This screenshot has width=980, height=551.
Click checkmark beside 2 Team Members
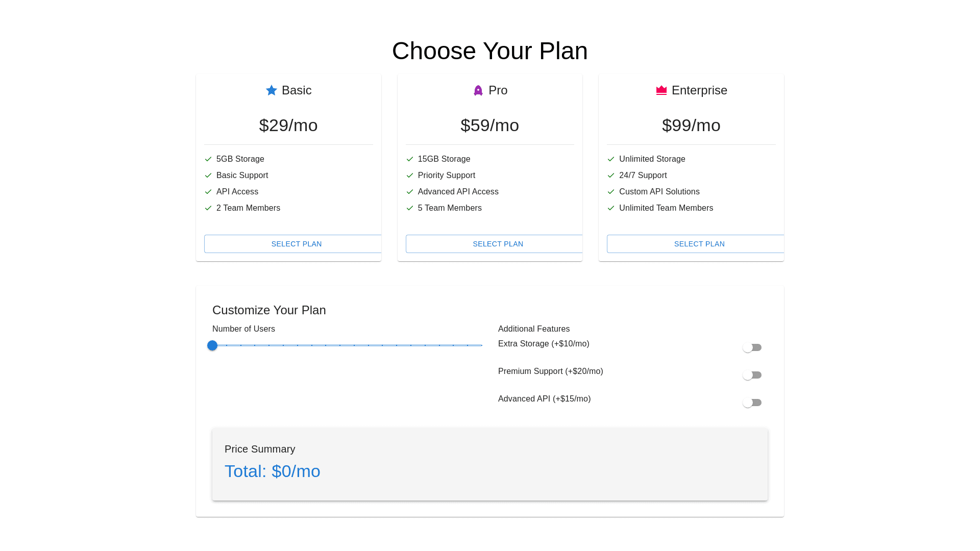point(208,208)
